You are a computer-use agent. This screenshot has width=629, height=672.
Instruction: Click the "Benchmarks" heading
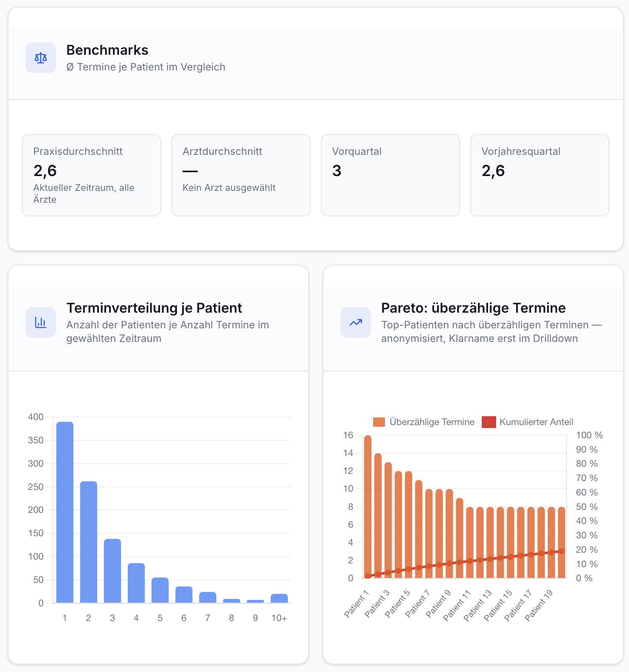pyautogui.click(x=107, y=50)
